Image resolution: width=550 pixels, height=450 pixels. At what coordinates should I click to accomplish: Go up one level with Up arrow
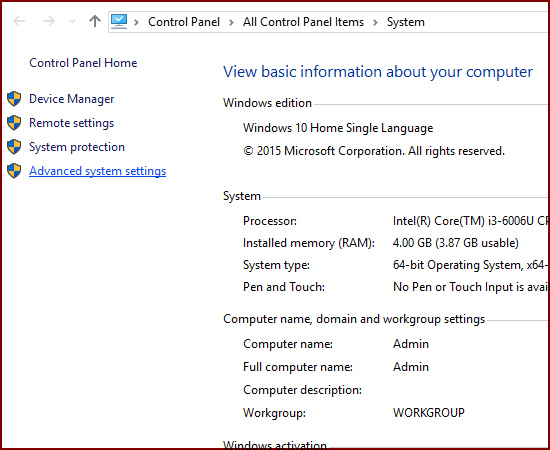click(x=94, y=21)
